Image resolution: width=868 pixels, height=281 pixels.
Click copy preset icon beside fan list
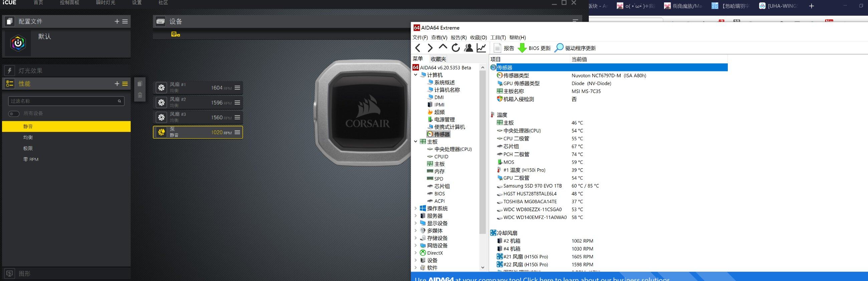(140, 83)
